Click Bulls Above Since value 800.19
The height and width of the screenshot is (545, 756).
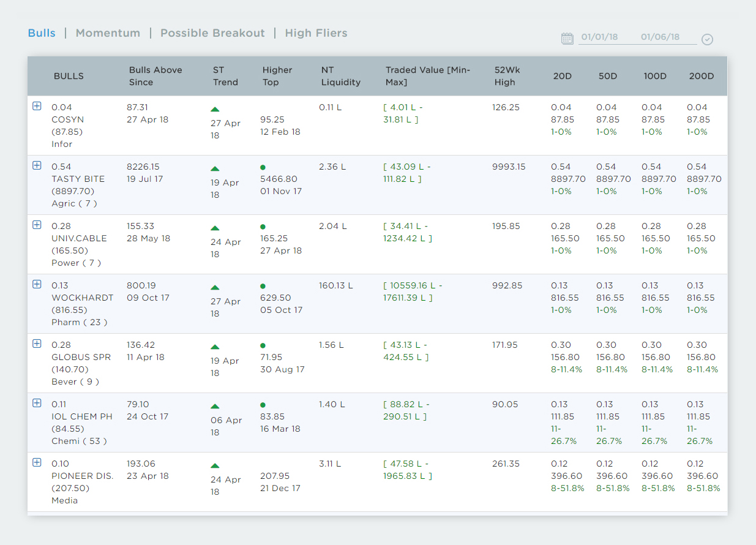(x=141, y=285)
